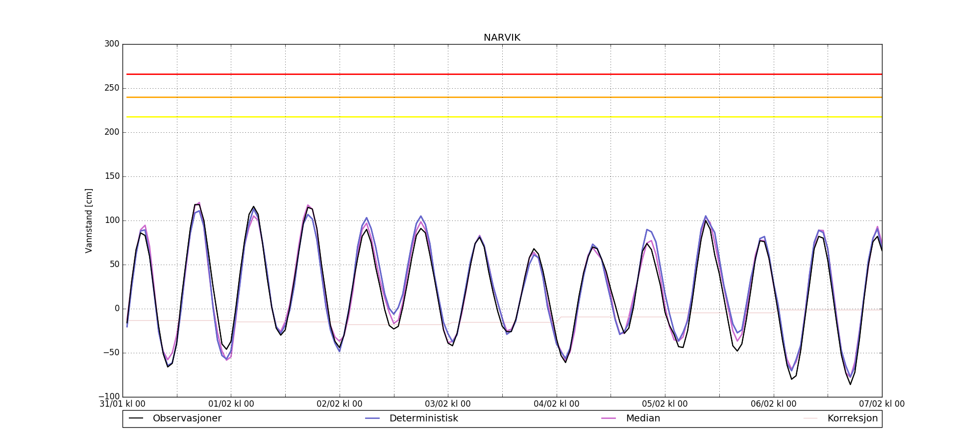
Task: Click the 03/02 kl 00 x-axis label
Action: (447, 404)
